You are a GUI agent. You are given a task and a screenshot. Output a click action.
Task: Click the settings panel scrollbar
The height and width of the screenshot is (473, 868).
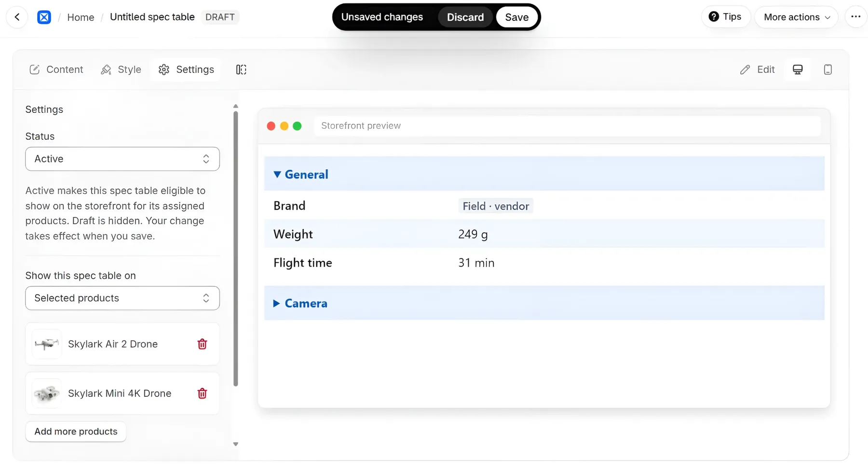point(236,249)
